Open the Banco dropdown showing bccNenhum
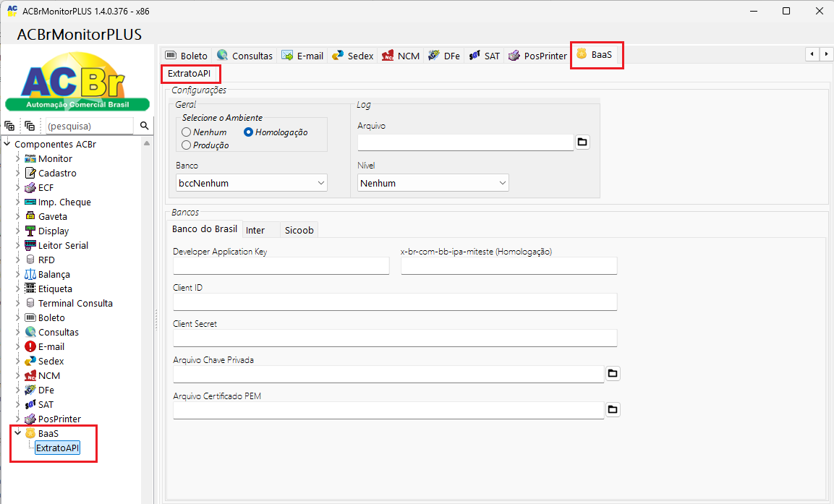This screenshot has height=504, width=834. (x=251, y=183)
